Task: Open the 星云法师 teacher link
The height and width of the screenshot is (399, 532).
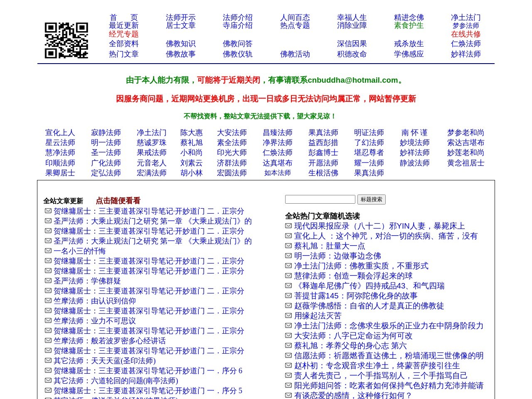Action: pyautogui.click(x=60, y=142)
